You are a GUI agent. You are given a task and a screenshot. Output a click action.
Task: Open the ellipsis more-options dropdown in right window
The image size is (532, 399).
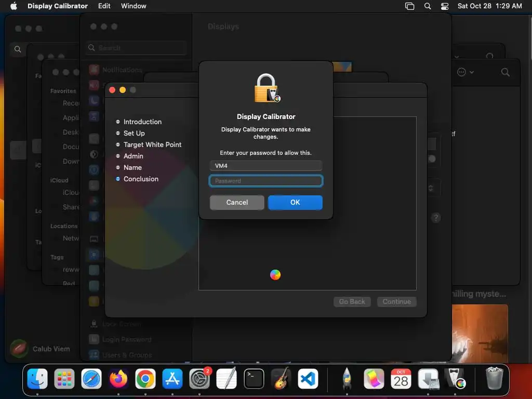[465, 72]
